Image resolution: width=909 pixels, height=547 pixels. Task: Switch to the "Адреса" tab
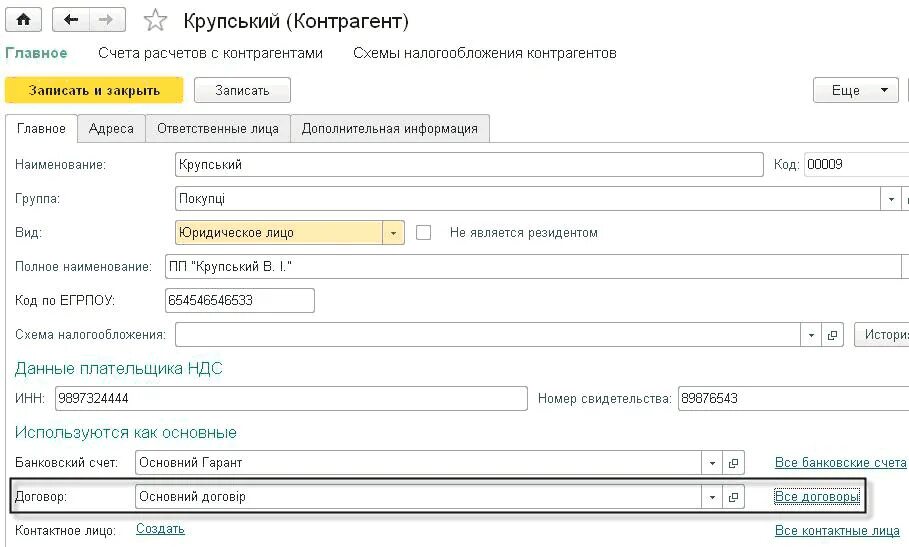tap(111, 129)
